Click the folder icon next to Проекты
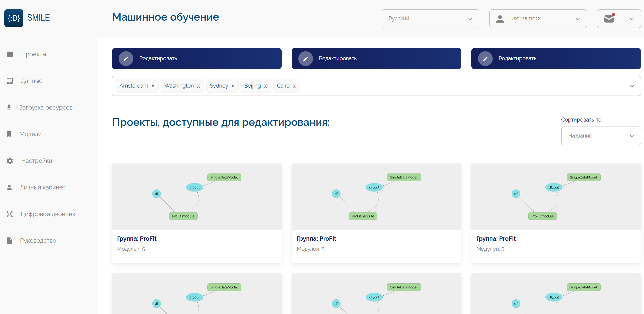This screenshot has width=644, height=314. [x=10, y=54]
